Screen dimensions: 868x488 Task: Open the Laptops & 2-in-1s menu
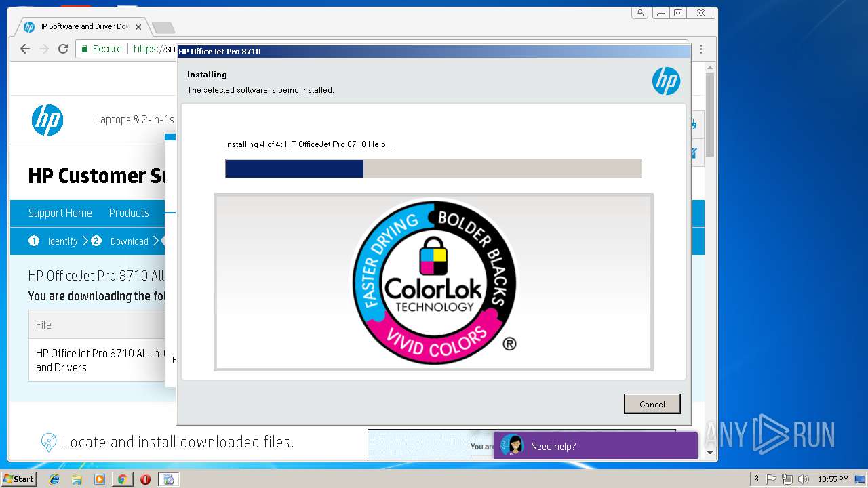point(134,120)
